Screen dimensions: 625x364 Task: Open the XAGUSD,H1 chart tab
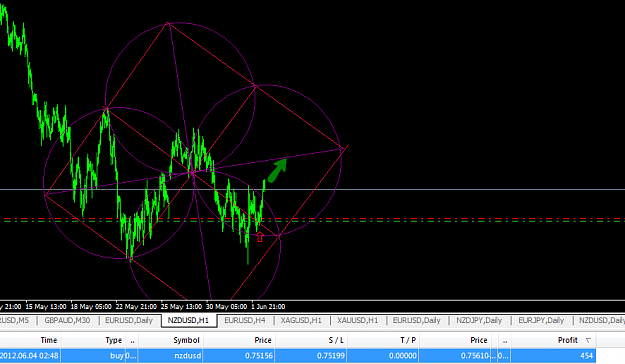pyautogui.click(x=301, y=320)
